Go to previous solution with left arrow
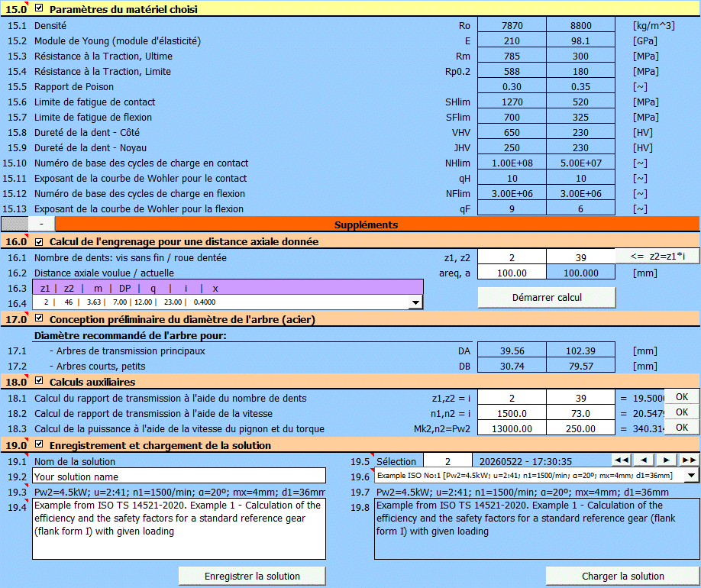The height and width of the screenshot is (588, 701). (644, 460)
